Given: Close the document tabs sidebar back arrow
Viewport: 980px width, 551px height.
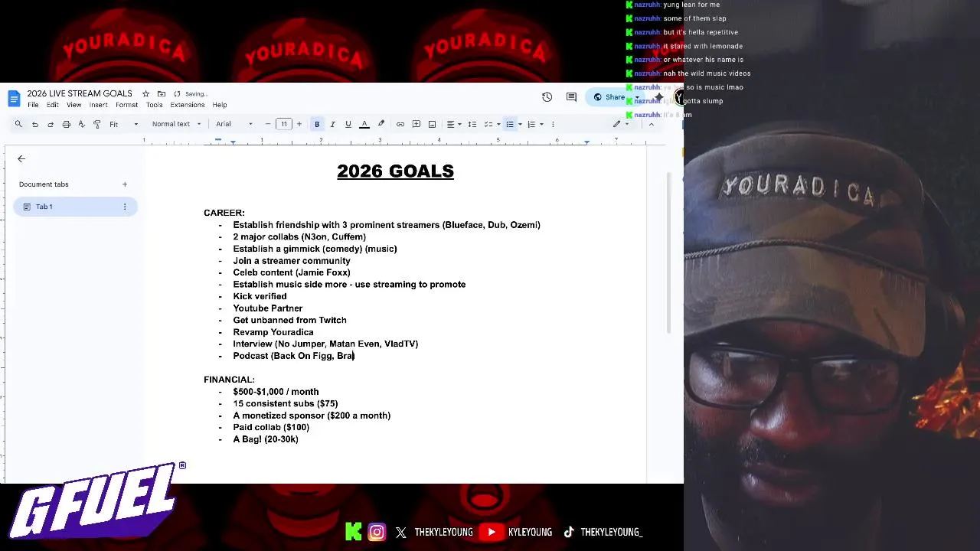Looking at the screenshot, I should 21,158.
